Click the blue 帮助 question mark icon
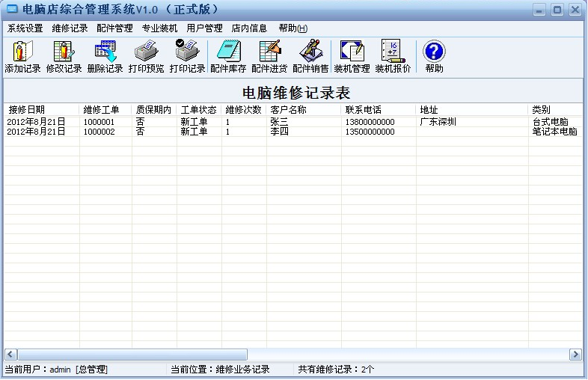The width and height of the screenshot is (588, 380). (x=434, y=57)
